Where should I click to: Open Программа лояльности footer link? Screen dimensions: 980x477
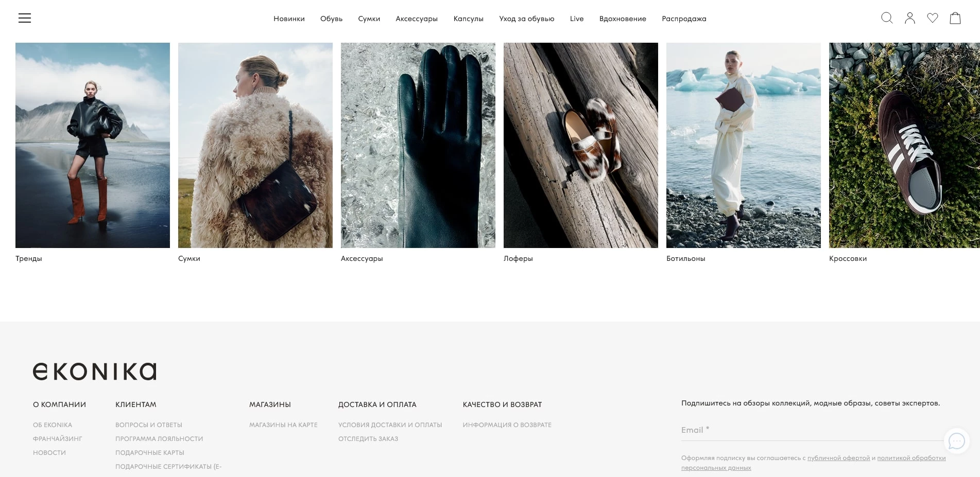[159, 439]
